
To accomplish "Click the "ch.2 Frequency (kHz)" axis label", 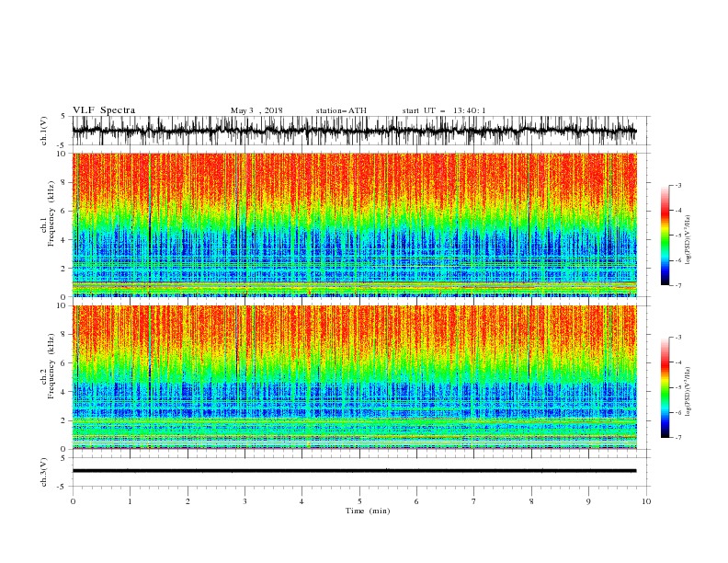I will click(x=48, y=366).
